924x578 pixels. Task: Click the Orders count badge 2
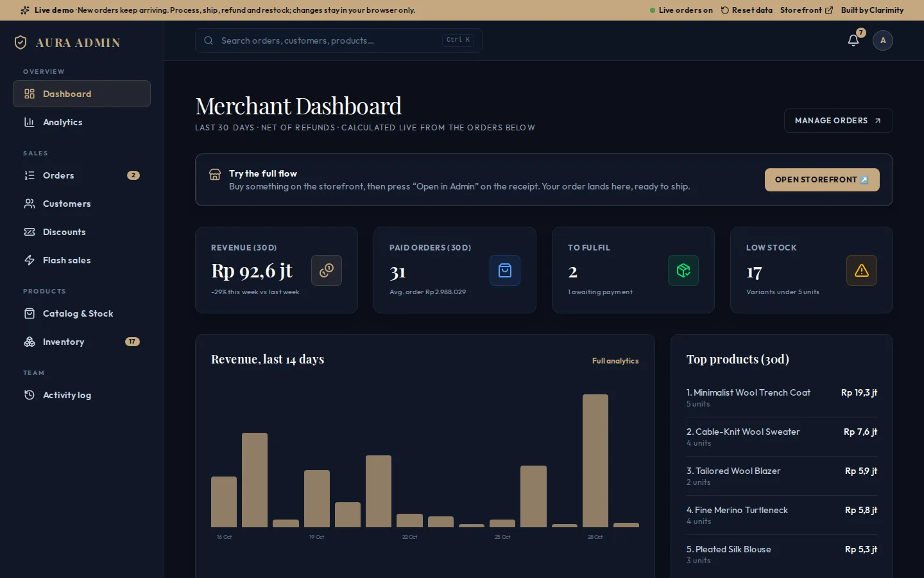(133, 175)
